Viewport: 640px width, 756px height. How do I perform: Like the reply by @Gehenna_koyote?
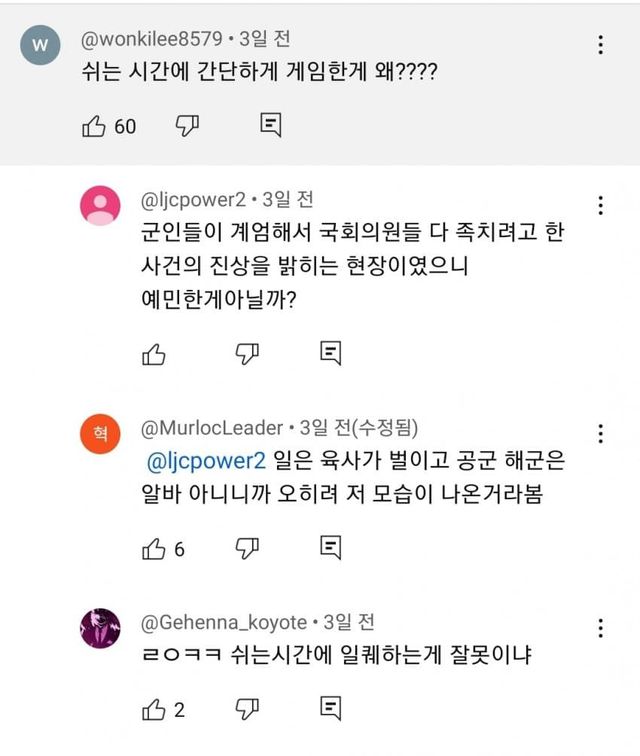point(153,710)
